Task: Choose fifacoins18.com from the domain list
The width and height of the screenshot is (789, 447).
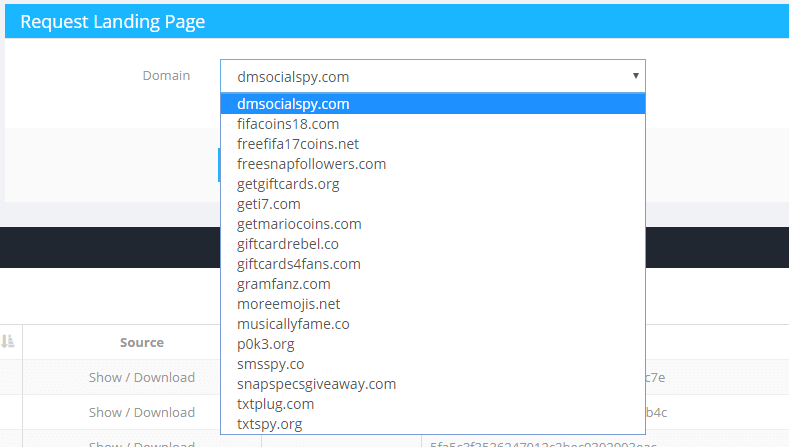Action: point(433,124)
